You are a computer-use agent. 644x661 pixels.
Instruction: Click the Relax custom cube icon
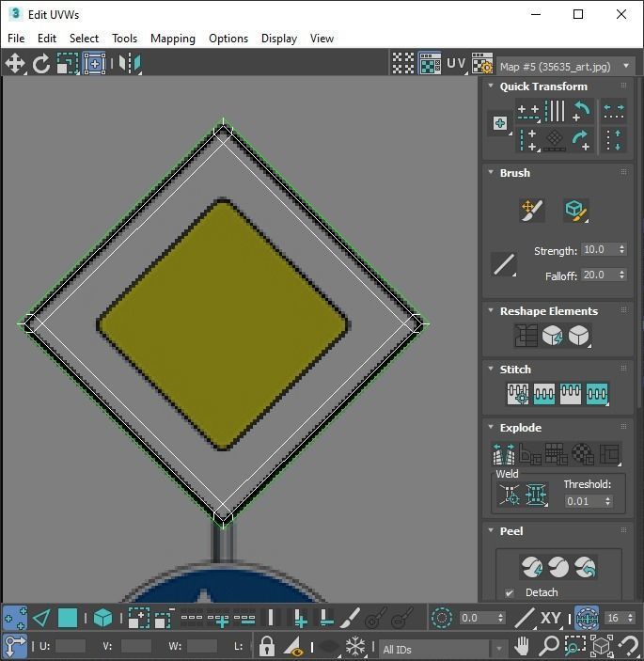click(579, 336)
